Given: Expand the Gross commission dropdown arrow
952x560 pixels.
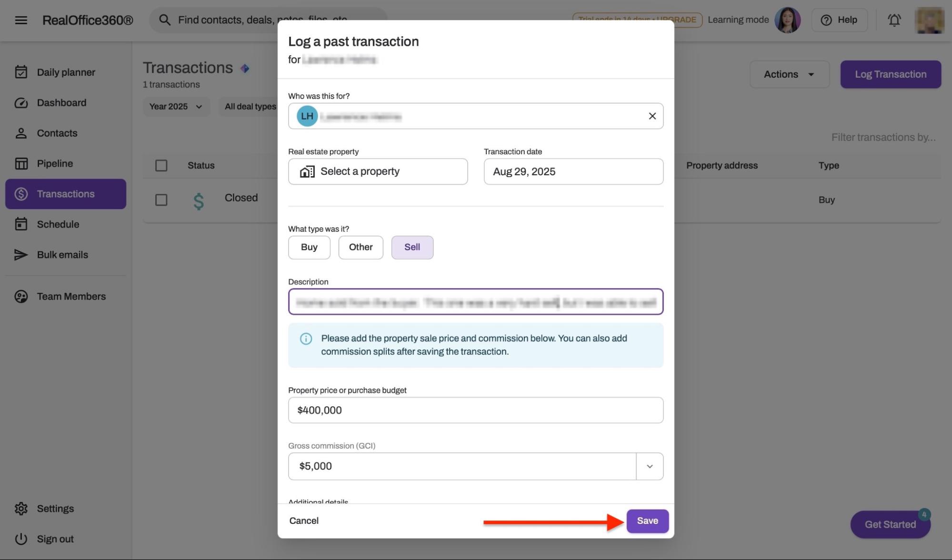Looking at the screenshot, I should pos(649,466).
